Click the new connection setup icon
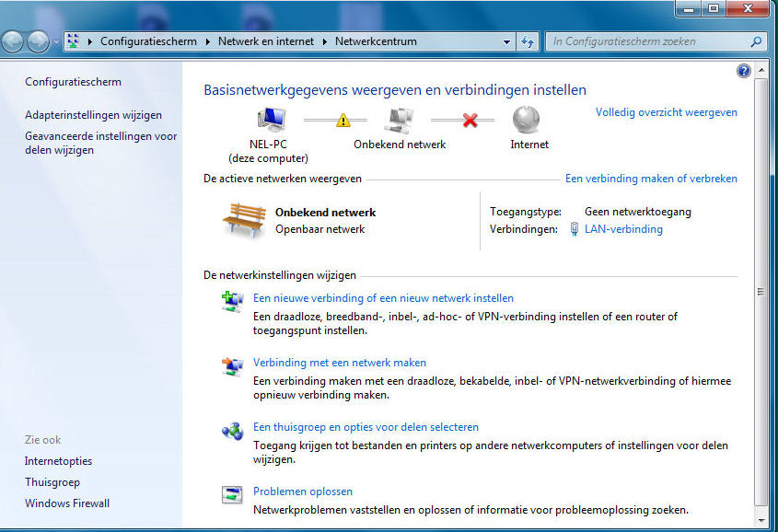The width and height of the screenshot is (778, 532). coord(232,302)
